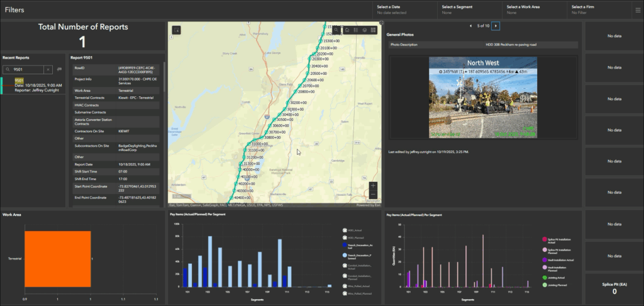Screen dimensions: 644x306
Task: Click the Terrestrial Contracts row
Action: [116, 98]
